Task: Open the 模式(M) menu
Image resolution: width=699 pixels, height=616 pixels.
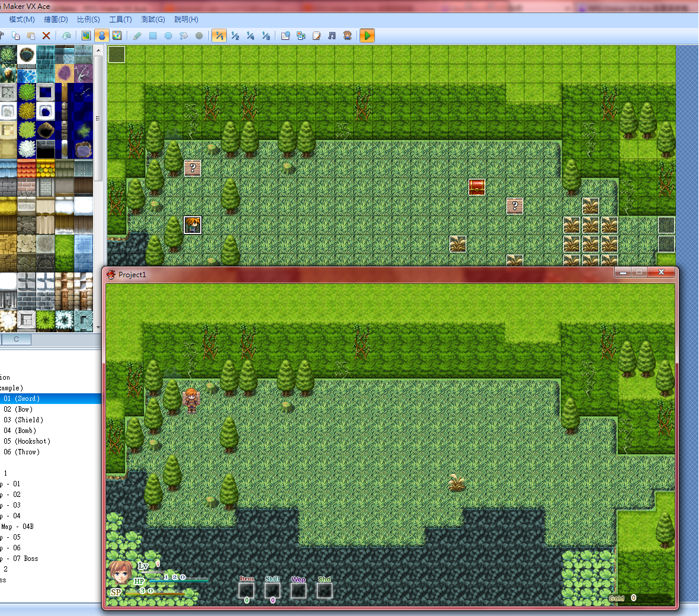Action: coord(22,19)
